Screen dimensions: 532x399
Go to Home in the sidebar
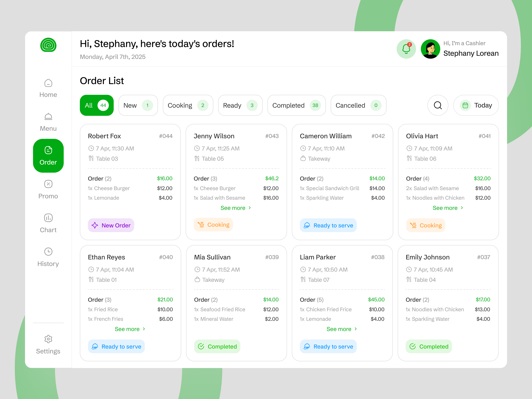pos(48,88)
